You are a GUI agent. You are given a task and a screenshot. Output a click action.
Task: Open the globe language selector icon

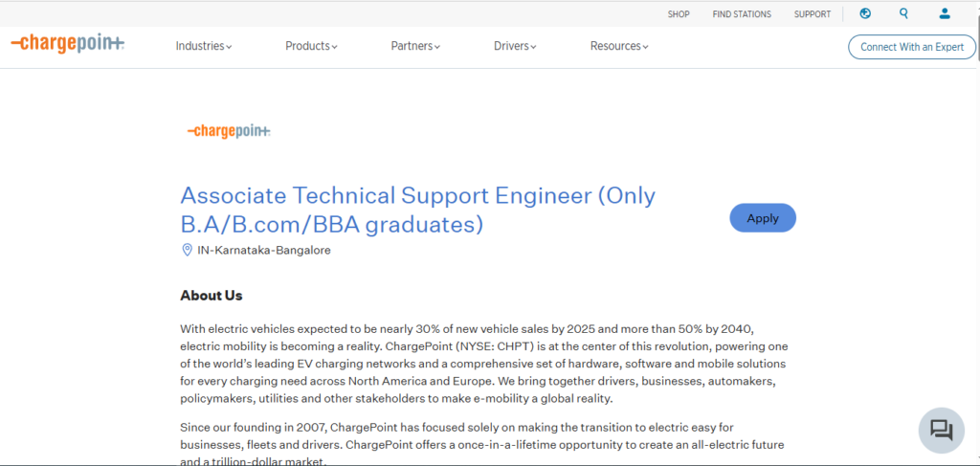pos(865,13)
